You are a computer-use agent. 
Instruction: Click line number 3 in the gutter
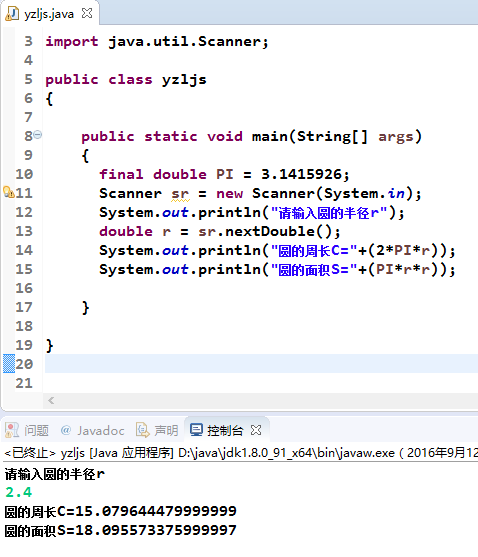[x=28, y=42]
